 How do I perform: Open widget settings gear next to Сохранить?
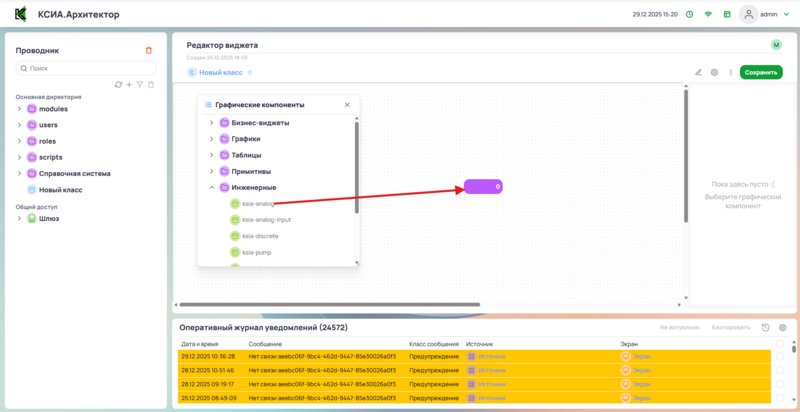point(714,72)
